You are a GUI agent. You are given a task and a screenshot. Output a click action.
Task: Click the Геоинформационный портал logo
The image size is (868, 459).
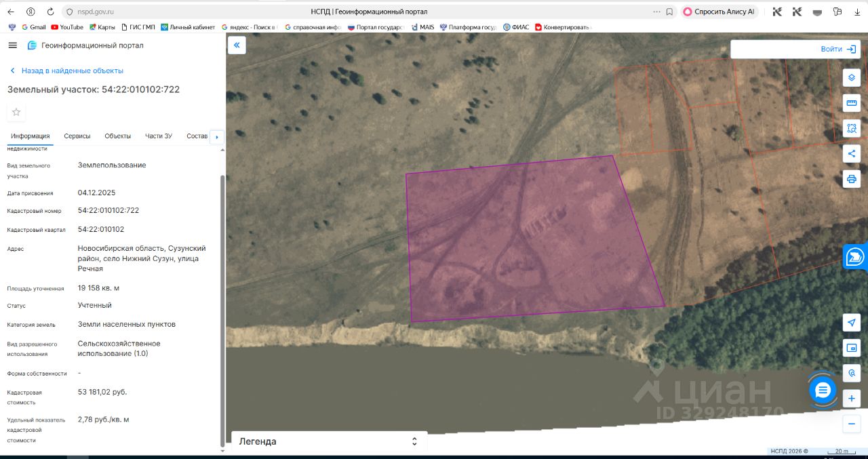[x=85, y=45]
